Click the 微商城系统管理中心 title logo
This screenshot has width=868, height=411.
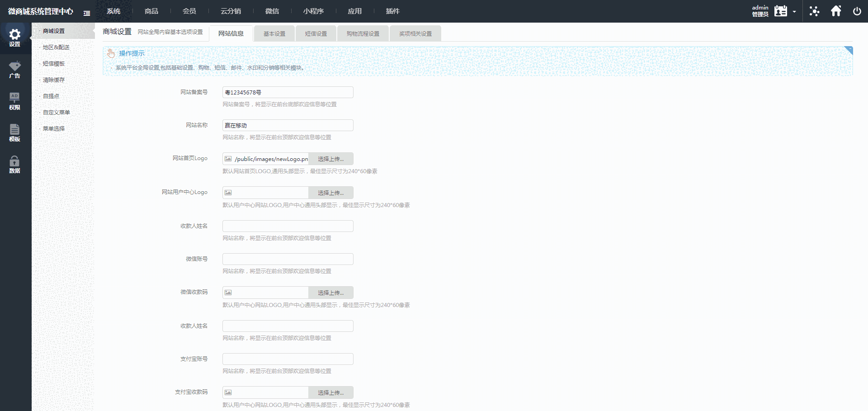coord(41,11)
